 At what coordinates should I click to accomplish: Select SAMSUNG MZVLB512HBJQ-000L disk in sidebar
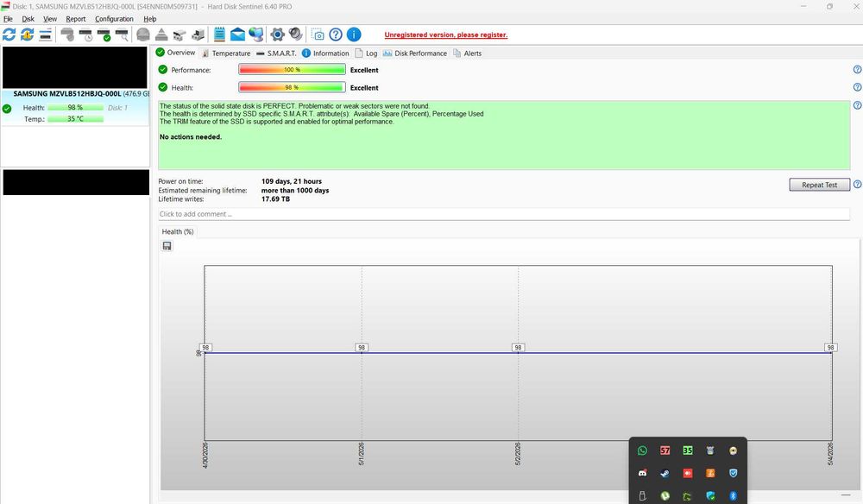[x=75, y=107]
